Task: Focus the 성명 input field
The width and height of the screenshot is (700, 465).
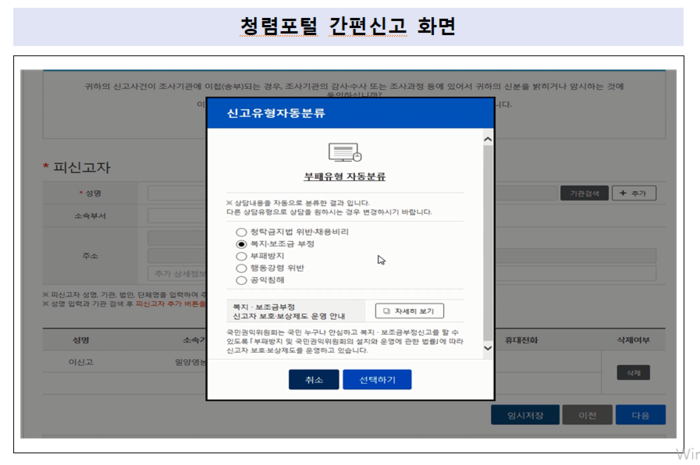Action: tap(175, 193)
